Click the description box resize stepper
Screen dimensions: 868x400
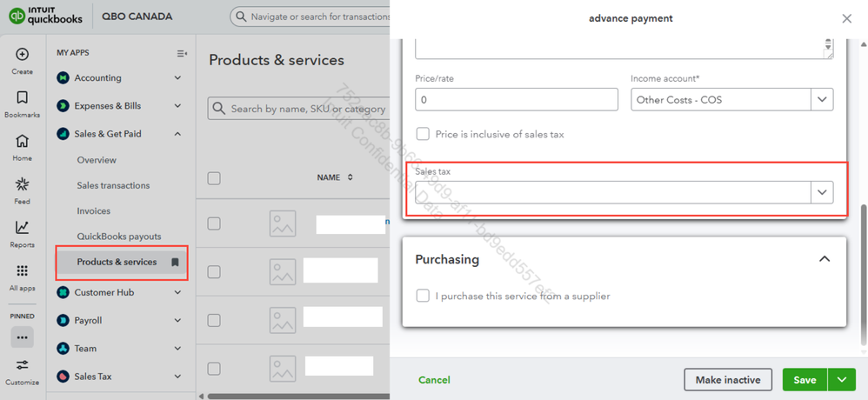[x=828, y=43]
